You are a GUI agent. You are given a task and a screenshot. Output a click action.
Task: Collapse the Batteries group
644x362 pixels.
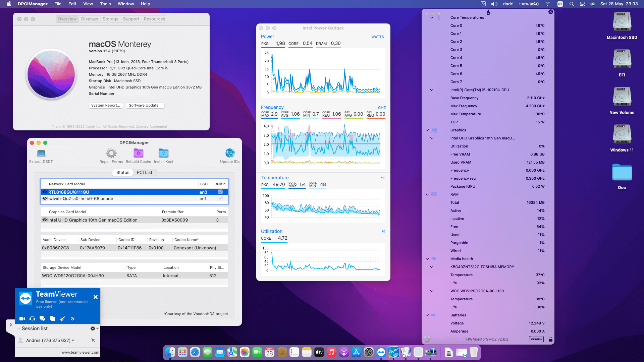coord(427,315)
